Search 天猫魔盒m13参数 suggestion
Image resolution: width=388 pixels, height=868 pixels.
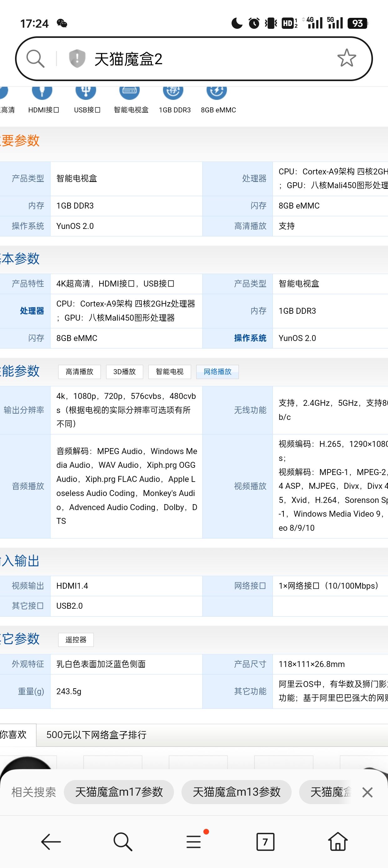(237, 792)
